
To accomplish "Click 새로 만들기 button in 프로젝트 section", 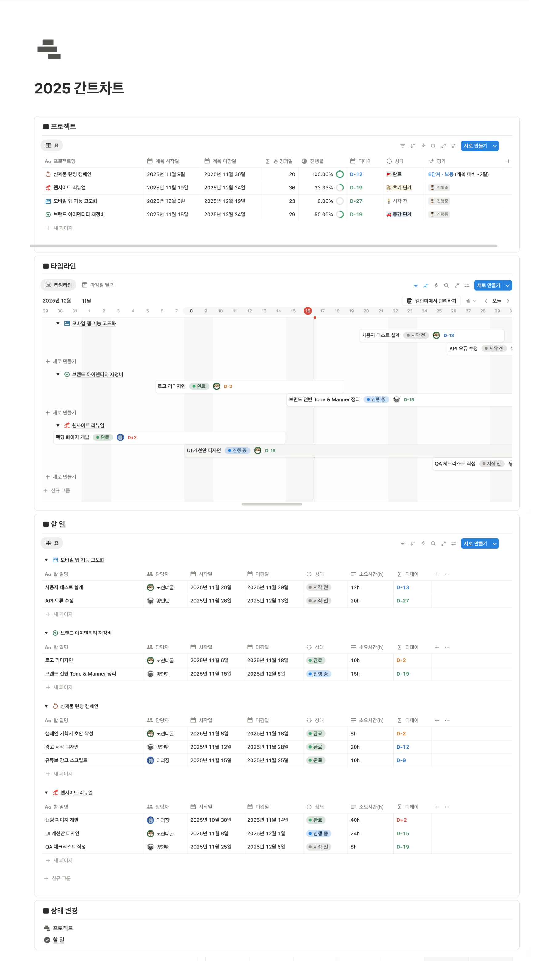I will click(x=476, y=146).
